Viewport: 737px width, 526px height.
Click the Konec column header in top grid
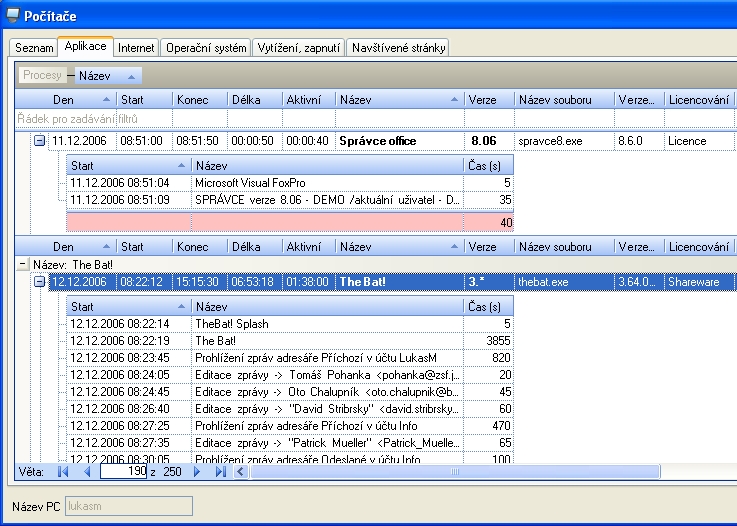(x=200, y=100)
